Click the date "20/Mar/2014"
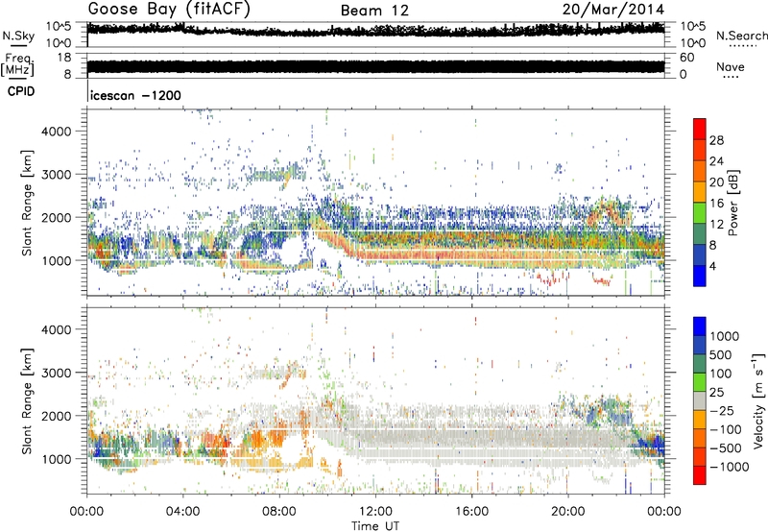This screenshot has width=768, height=532. 613,9
